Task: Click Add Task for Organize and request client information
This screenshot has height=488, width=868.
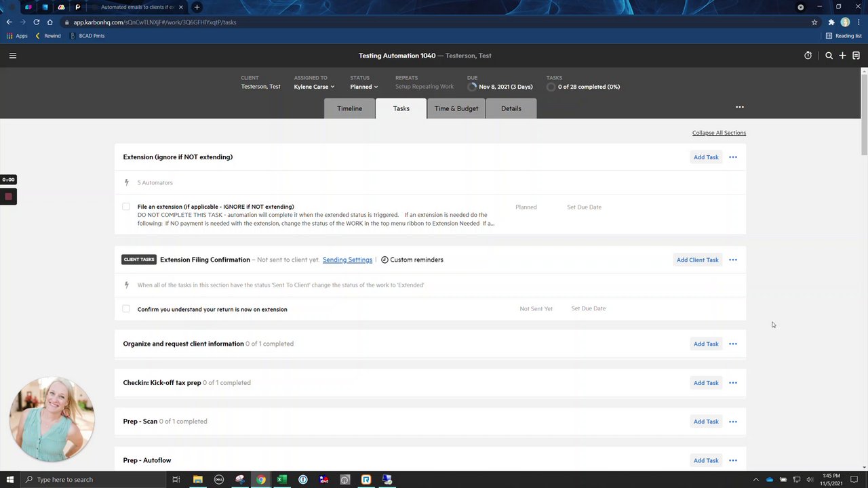Action: pos(706,344)
